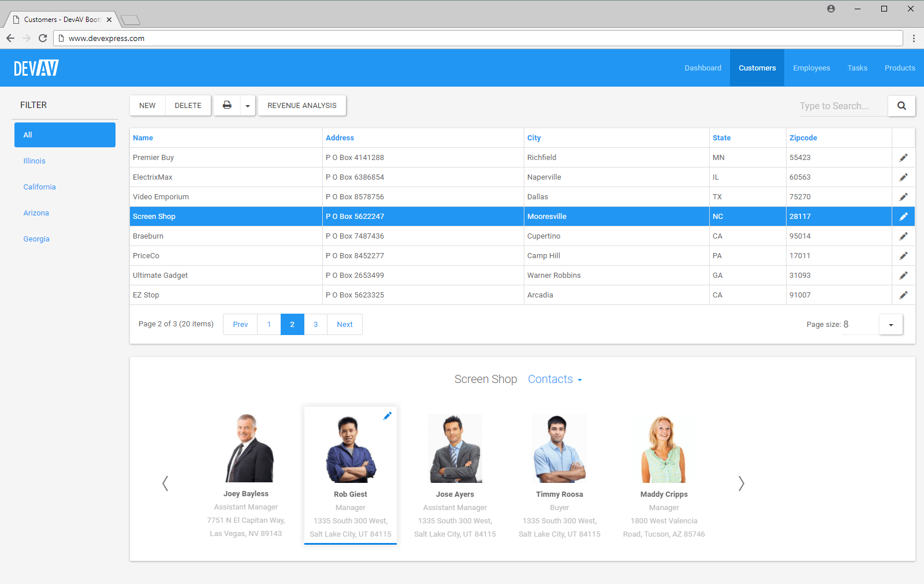Edit the Premier Buy row via pencil icon

(903, 157)
